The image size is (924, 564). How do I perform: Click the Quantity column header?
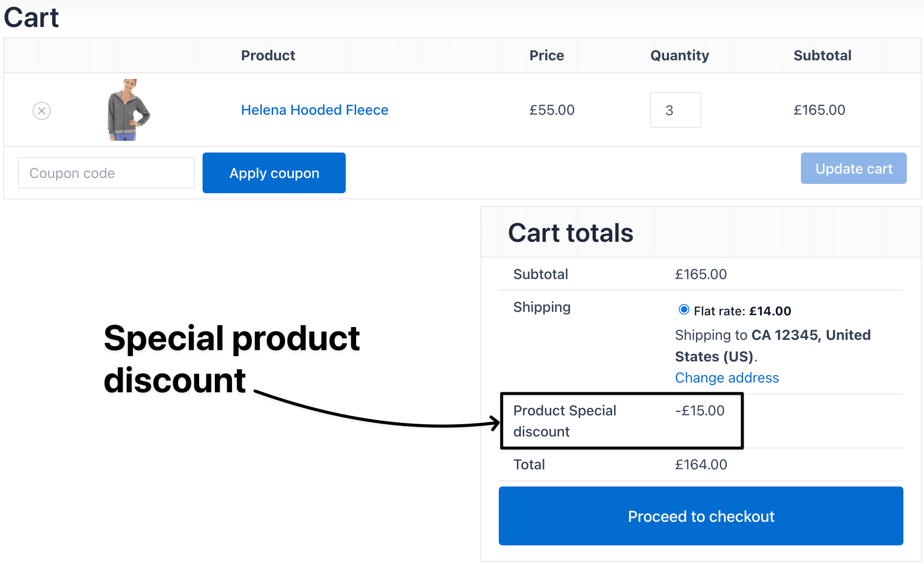pyautogui.click(x=679, y=55)
